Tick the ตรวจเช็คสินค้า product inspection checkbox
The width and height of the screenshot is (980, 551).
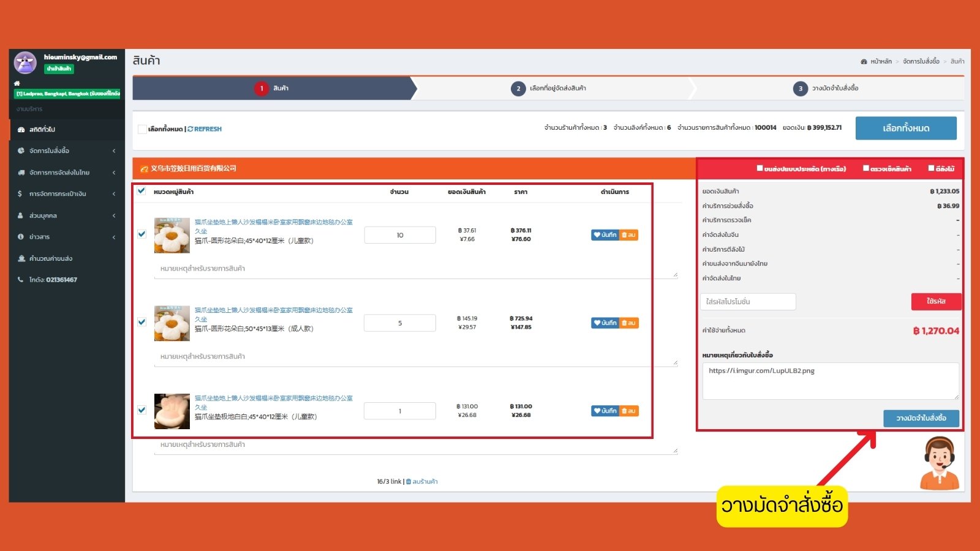point(866,168)
